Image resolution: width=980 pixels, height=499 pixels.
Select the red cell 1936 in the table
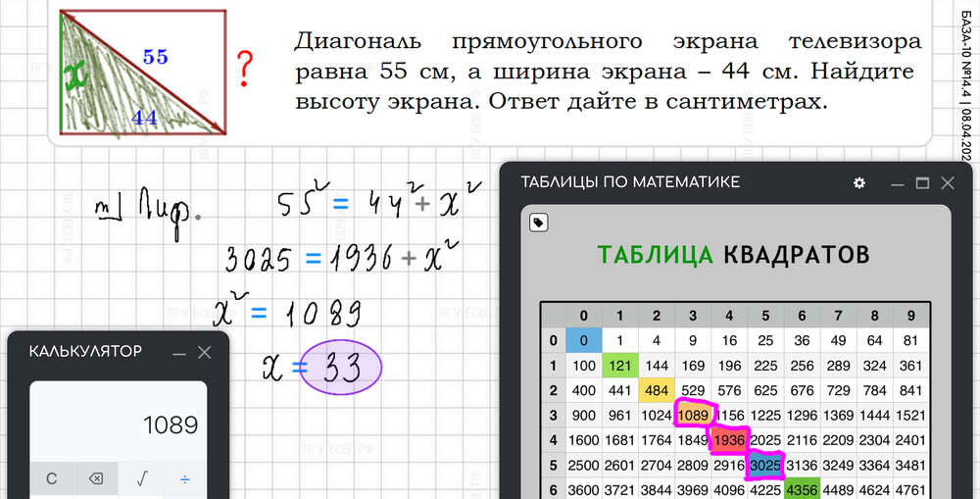[729, 440]
